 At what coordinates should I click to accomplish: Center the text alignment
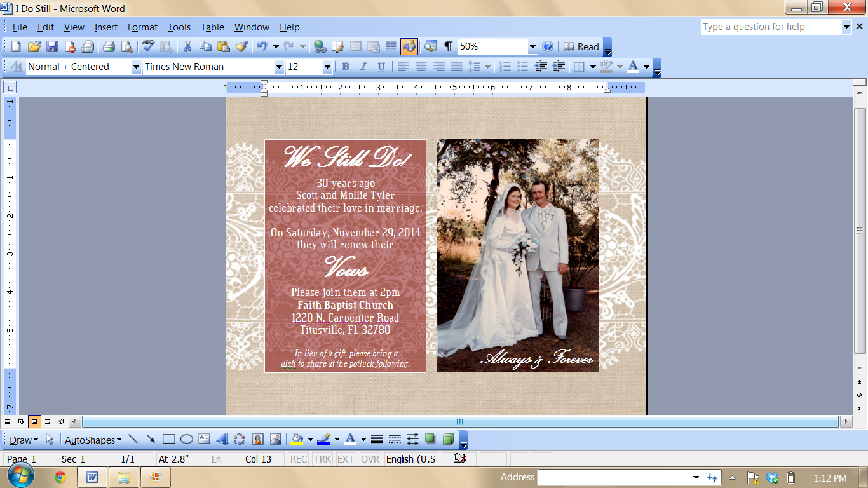pyautogui.click(x=421, y=67)
